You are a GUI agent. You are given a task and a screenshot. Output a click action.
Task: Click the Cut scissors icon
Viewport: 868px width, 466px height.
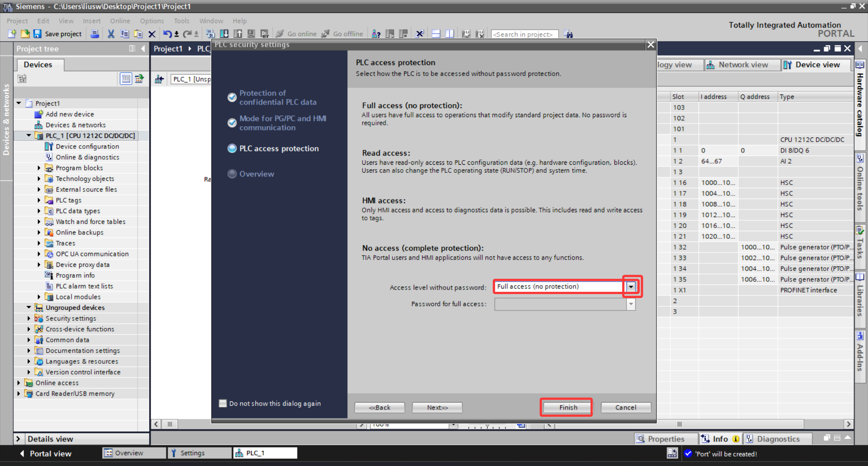coord(111,33)
